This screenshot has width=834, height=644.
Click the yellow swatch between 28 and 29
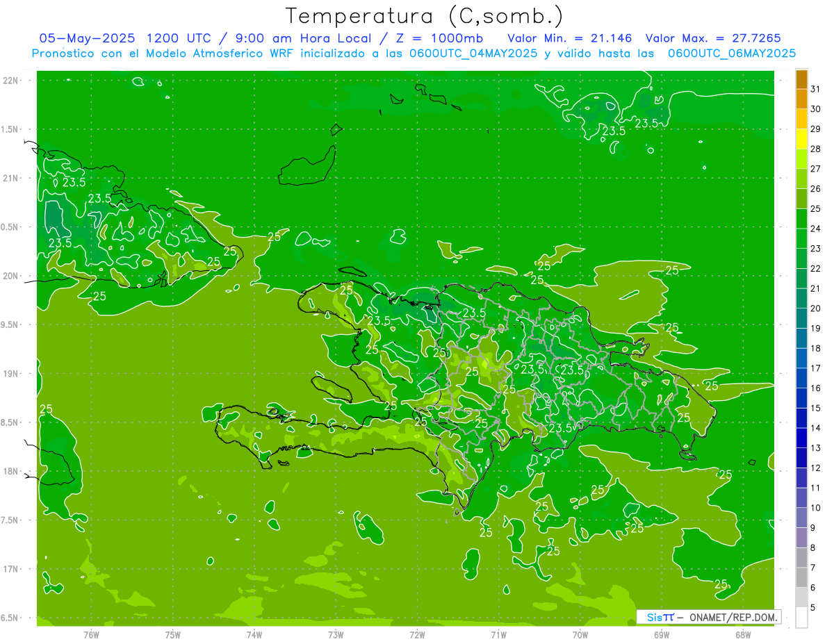(x=801, y=140)
